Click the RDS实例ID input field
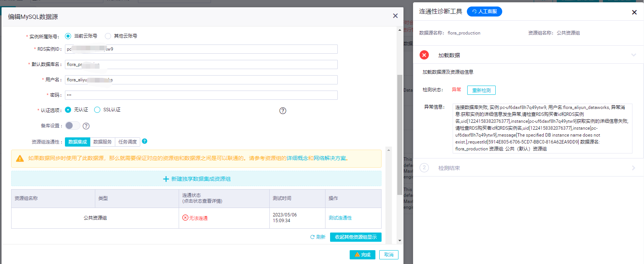 coord(201,49)
